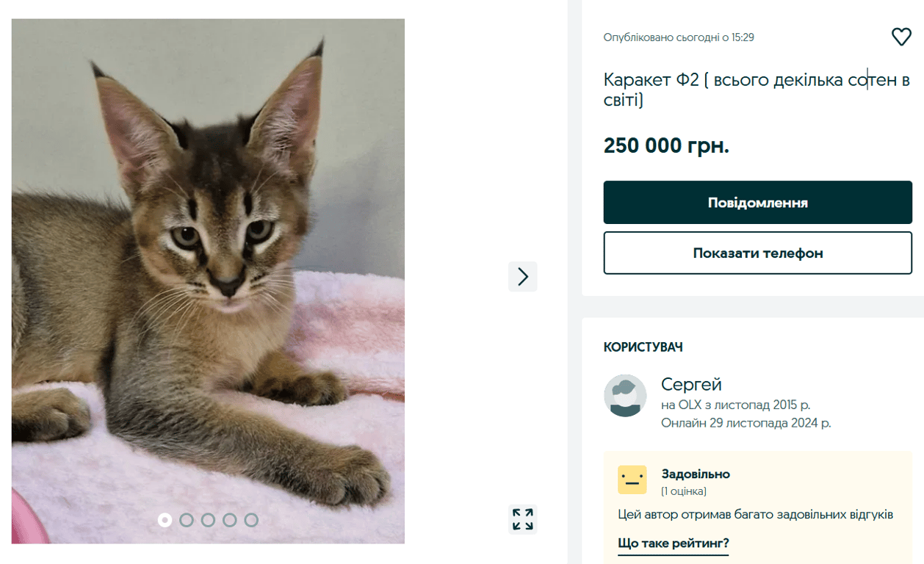The height and width of the screenshot is (564, 924).
Task: Click the expand arrows below the gallery
Action: (x=522, y=518)
